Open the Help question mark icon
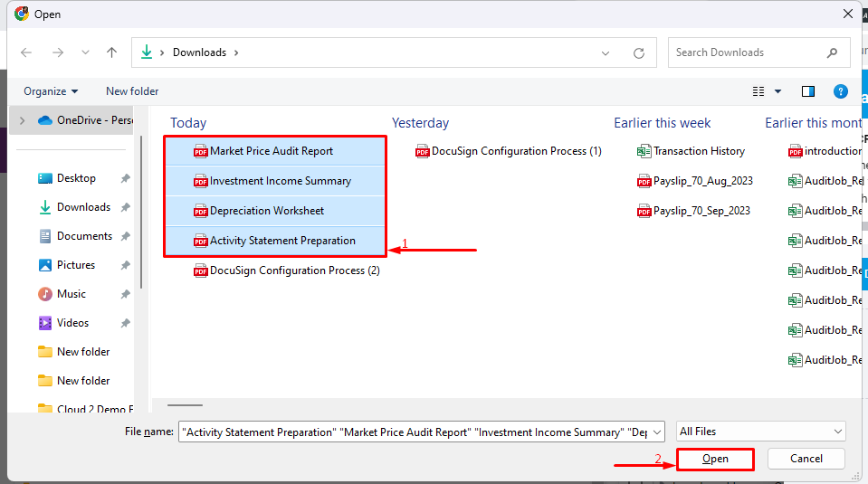Screen dimensions: 868x484 point(840,91)
